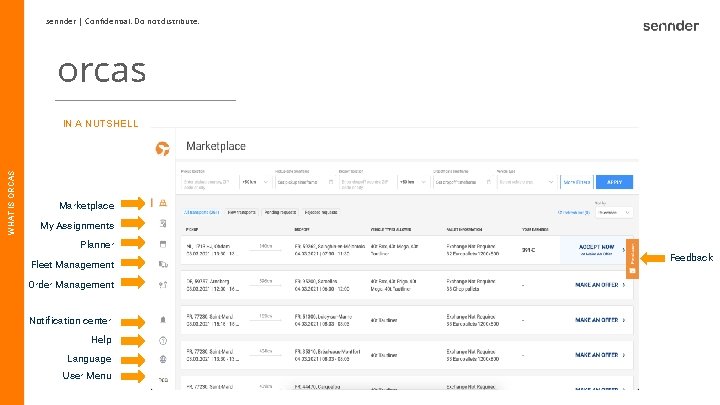Image resolution: width=720 pixels, height=405 pixels.
Task: Open the Notification center bell icon
Action: [x=163, y=320]
